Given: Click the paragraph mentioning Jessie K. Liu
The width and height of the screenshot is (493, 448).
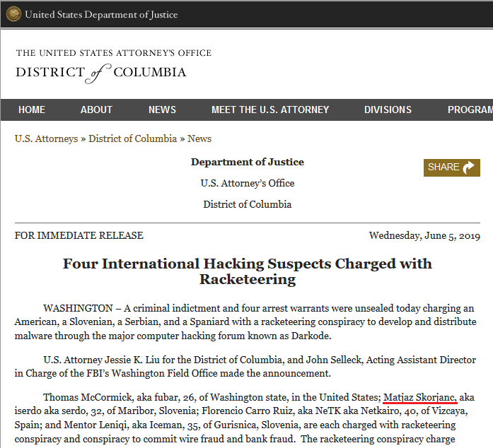Looking at the screenshot, I should click(x=247, y=366).
